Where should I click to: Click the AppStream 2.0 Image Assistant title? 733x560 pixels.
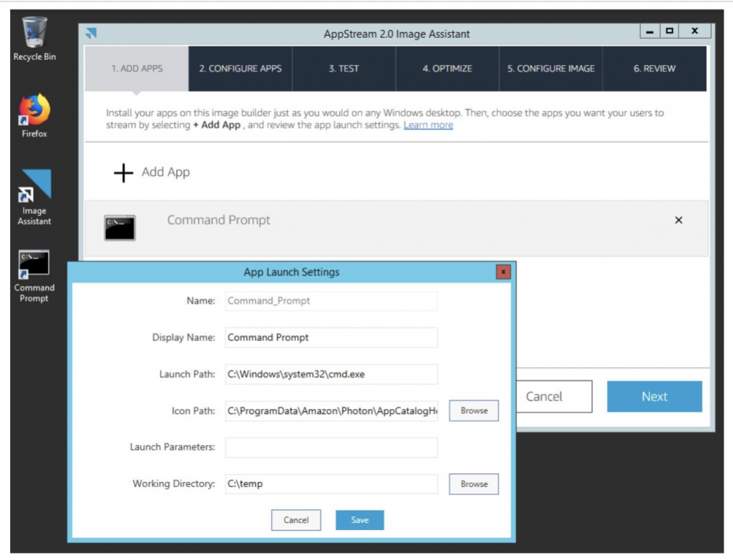[397, 34]
